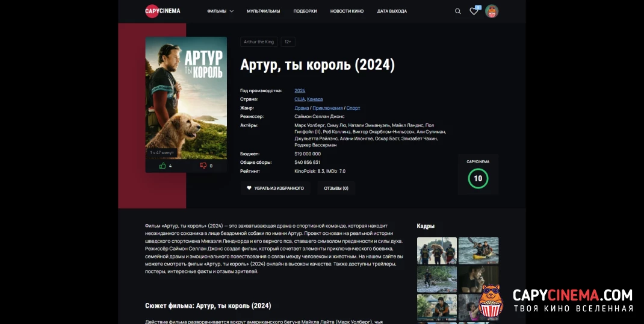
Task: Open the Мультфильмы menu item
Action: coord(263,11)
